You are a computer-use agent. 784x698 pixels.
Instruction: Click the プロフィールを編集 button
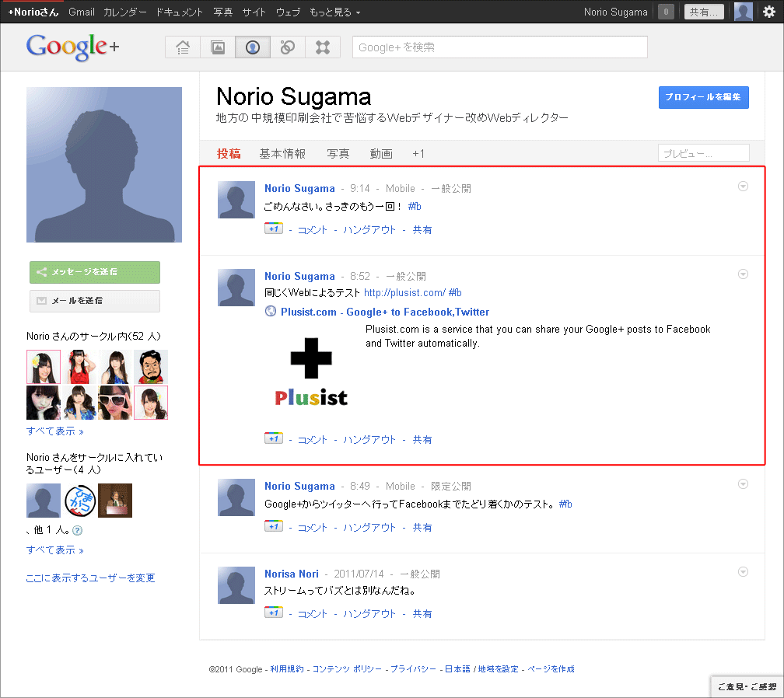(703, 97)
